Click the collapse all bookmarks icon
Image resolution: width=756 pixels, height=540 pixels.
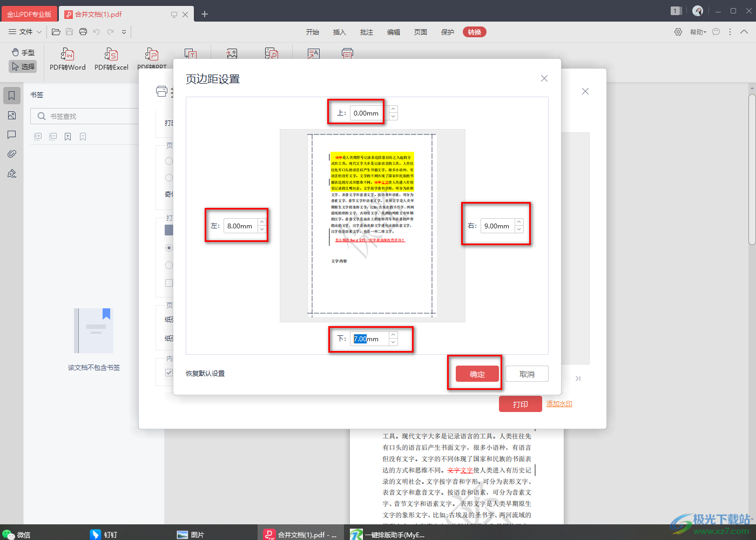53,137
